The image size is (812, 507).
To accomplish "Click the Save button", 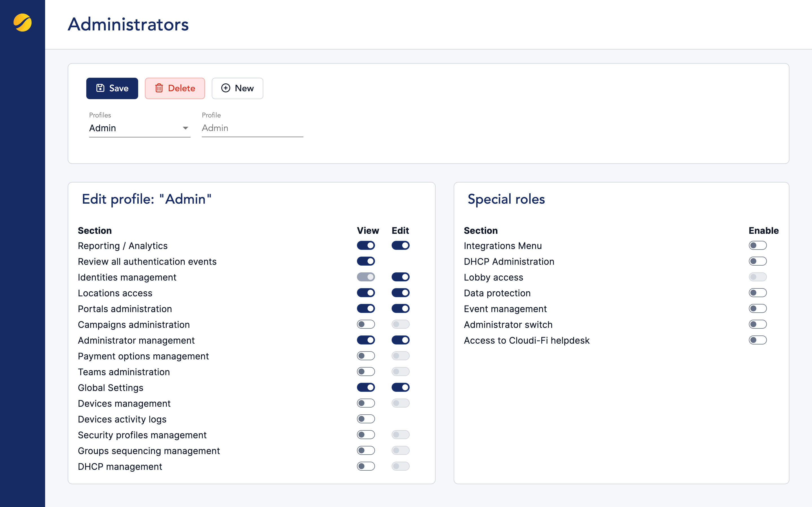I will [112, 88].
